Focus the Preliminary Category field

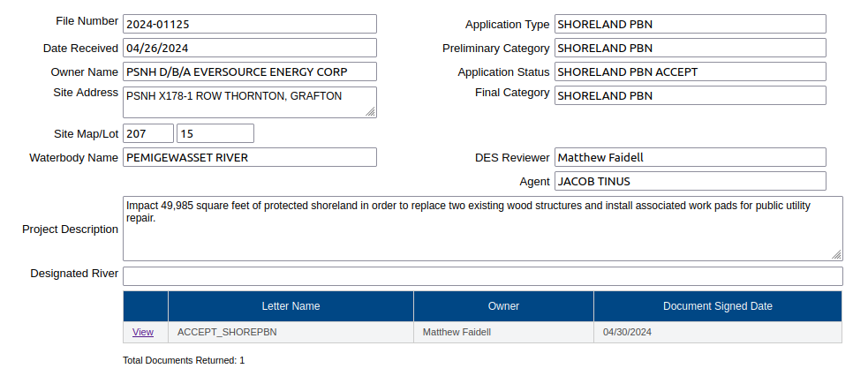coord(690,48)
